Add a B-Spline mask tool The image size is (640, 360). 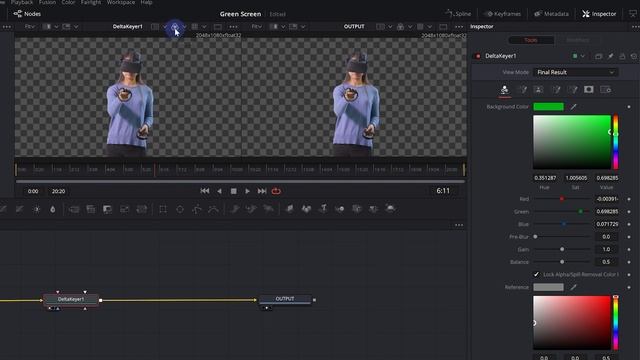click(213, 209)
